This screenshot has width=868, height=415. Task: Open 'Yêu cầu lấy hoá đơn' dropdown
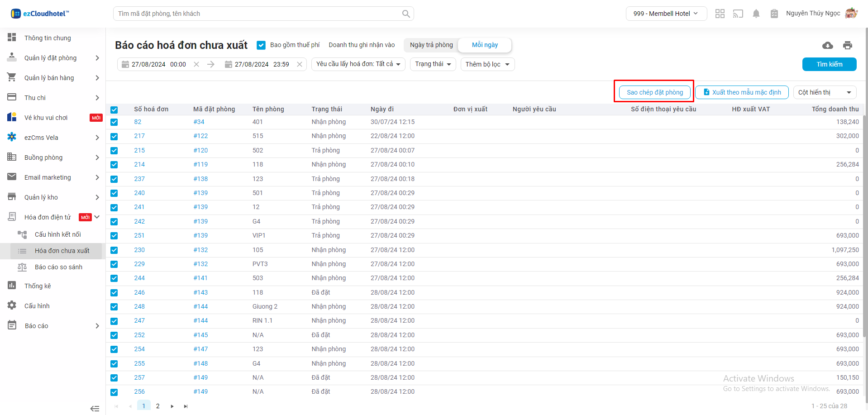pos(358,64)
